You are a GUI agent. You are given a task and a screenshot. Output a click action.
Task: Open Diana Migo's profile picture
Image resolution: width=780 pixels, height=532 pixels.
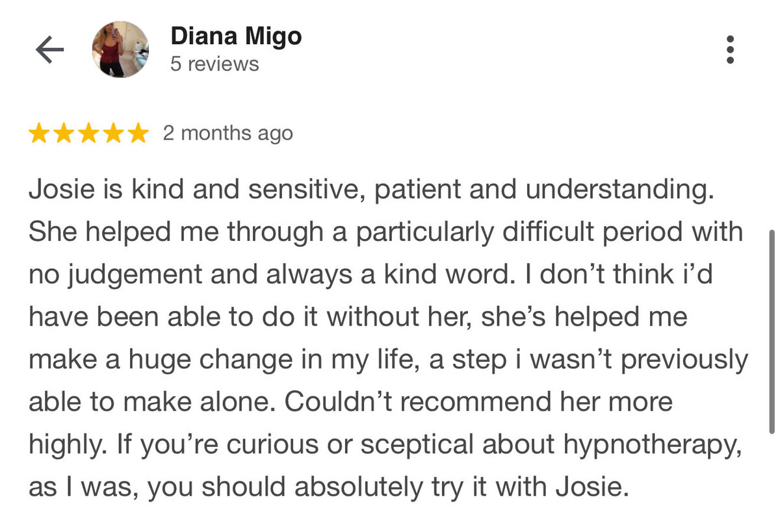tap(121, 49)
